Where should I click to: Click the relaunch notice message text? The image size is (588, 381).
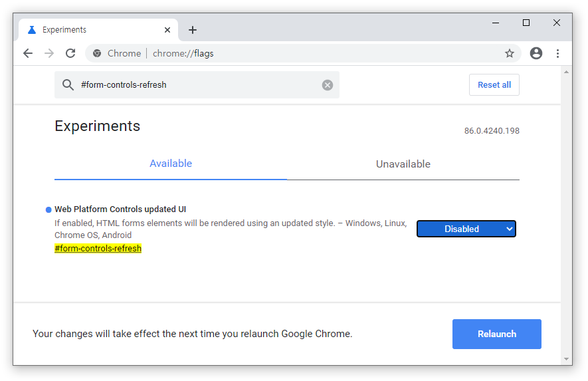point(193,334)
